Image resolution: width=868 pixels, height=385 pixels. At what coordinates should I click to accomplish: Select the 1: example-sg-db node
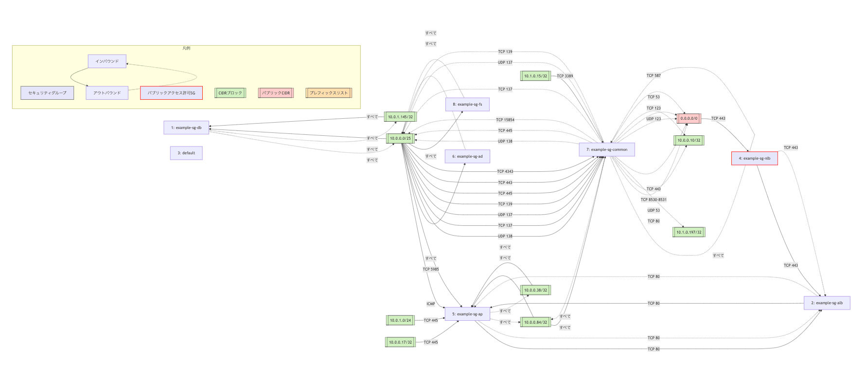coord(186,128)
